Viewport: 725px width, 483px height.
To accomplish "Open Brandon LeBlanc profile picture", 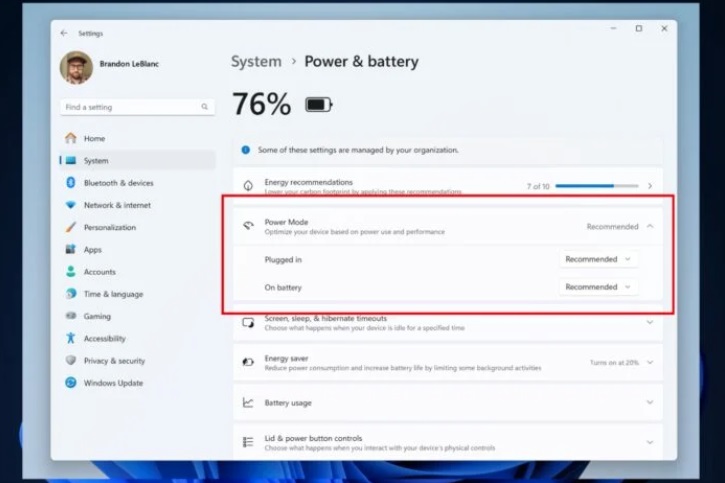I will click(x=76, y=67).
